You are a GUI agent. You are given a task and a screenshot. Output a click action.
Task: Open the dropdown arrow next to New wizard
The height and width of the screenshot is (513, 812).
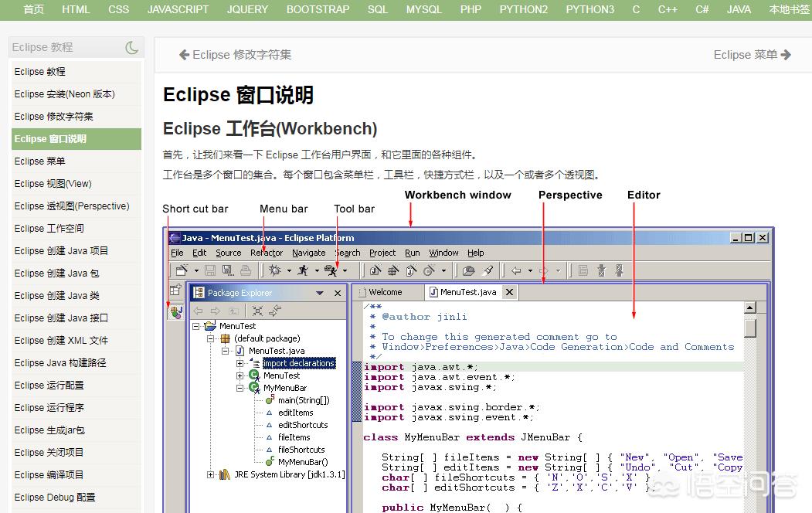tap(196, 270)
